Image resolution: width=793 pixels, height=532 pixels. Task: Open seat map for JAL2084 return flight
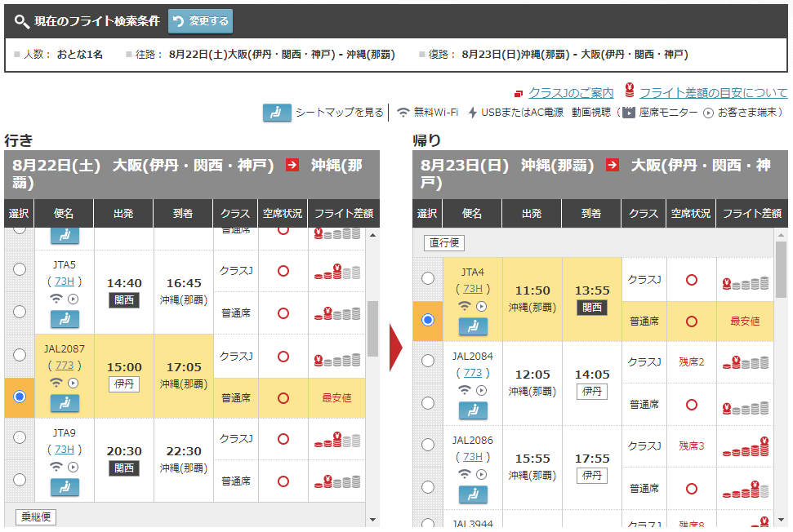click(474, 410)
